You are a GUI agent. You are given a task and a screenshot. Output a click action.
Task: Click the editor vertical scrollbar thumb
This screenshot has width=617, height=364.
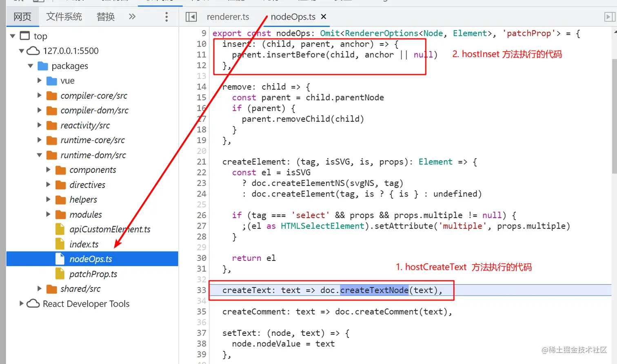tap(615, 116)
